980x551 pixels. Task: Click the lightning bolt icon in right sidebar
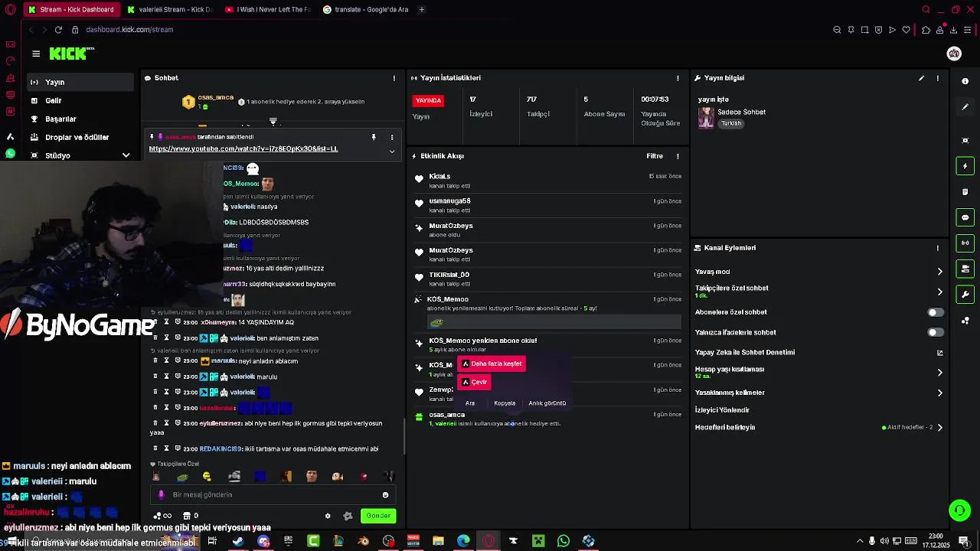pos(965,166)
